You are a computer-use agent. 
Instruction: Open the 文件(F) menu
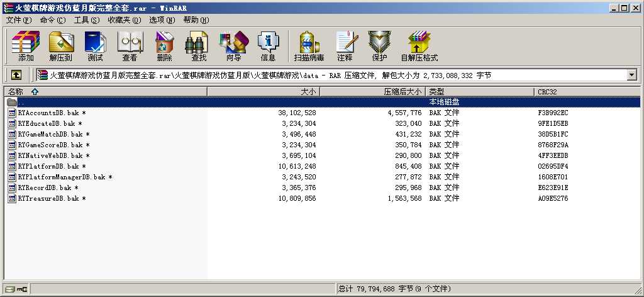pyautogui.click(x=19, y=20)
